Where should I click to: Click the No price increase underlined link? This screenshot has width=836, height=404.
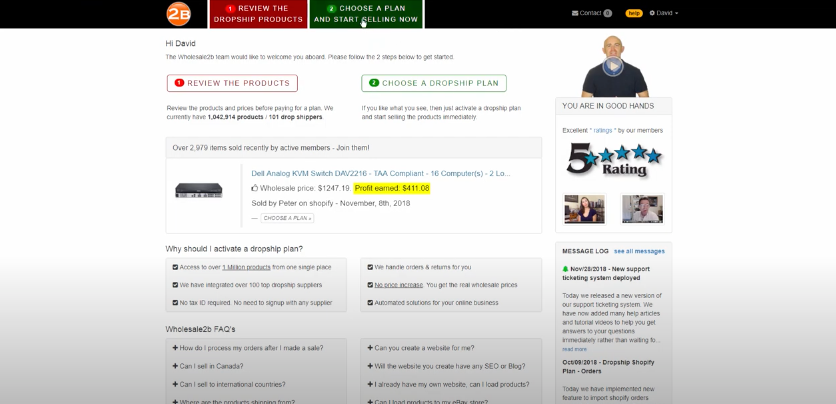pyautogui.click(x=398, y=285)
